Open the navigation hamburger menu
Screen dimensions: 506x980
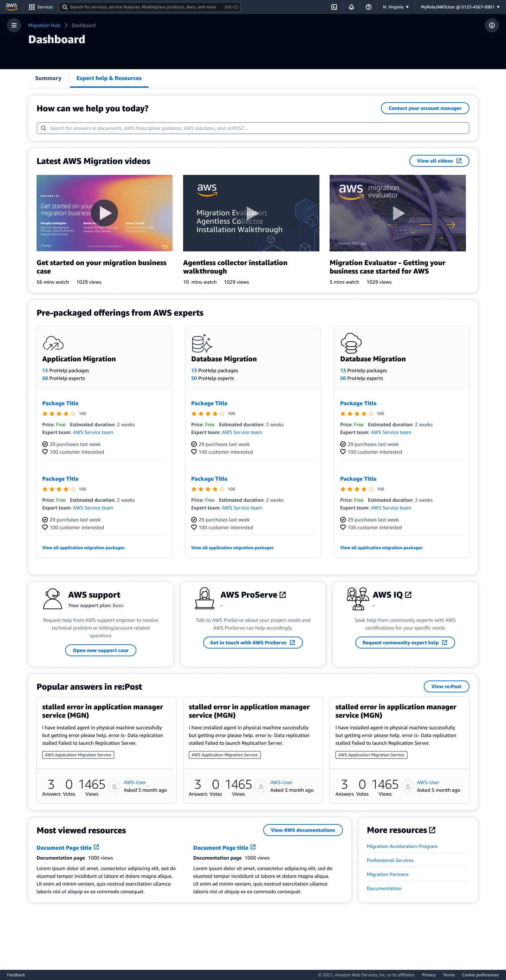[x=14, y=25]
